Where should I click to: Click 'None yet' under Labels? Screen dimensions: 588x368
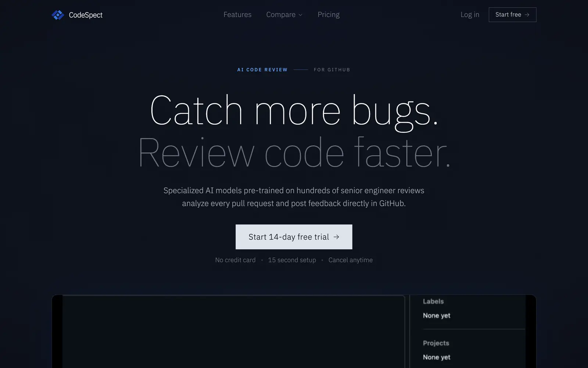tap(437, 315)
